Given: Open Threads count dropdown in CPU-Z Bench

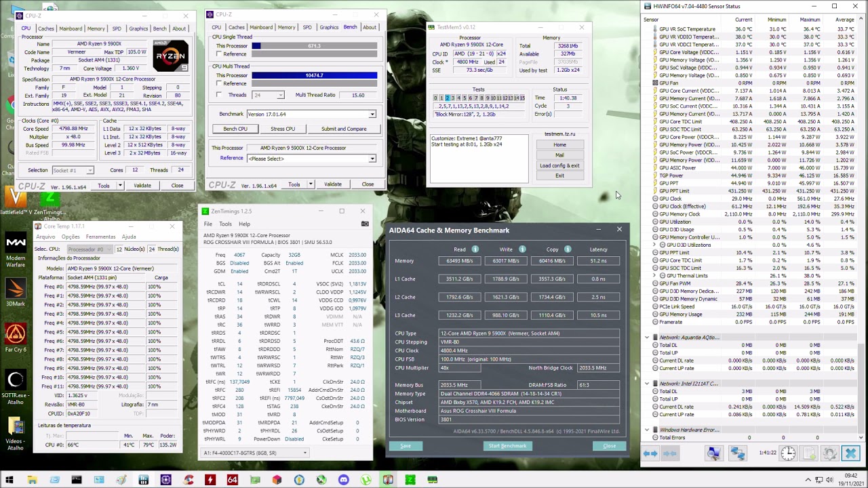Looking at the screenshot, I should pyautogui.click(x=280, y=95).
